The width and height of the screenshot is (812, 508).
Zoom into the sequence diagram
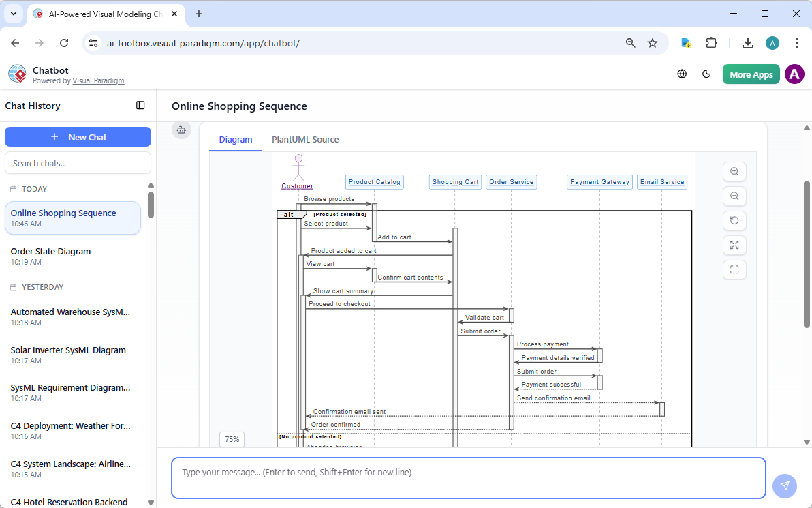pyautogui.click(x=734, y=171)
